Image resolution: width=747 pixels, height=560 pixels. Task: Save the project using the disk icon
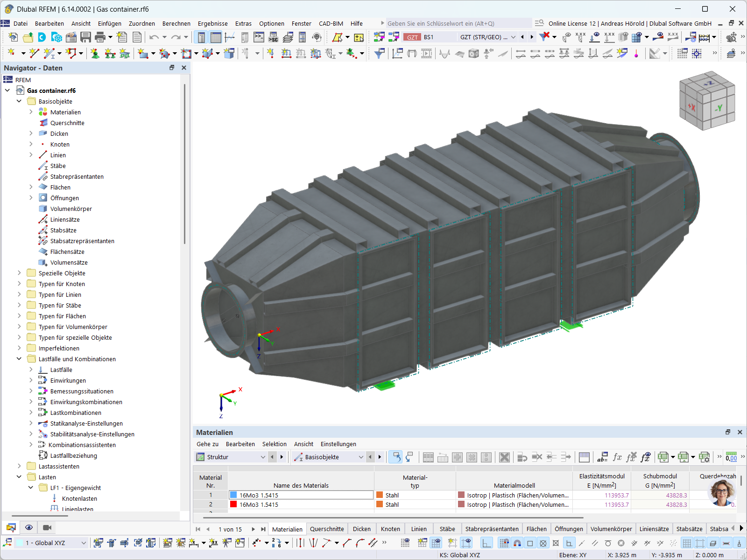point(86,37)
